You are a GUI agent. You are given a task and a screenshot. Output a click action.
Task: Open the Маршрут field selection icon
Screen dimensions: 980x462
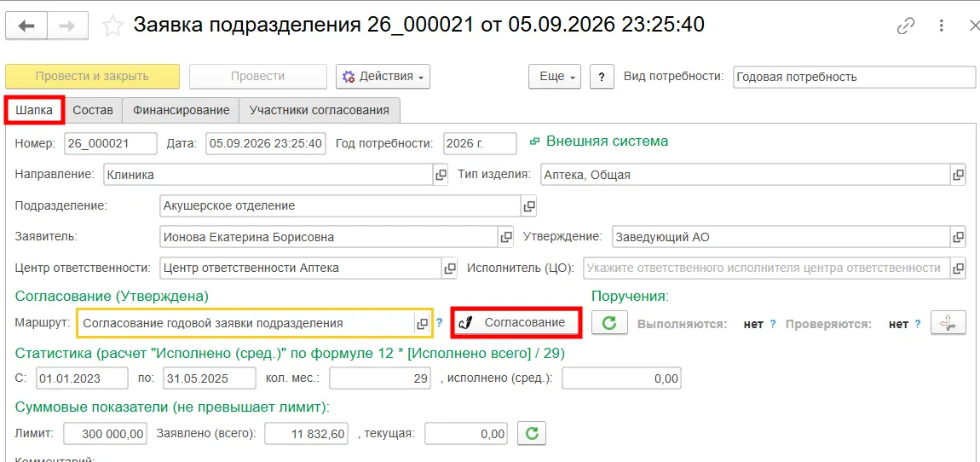(x=424, y=323)
